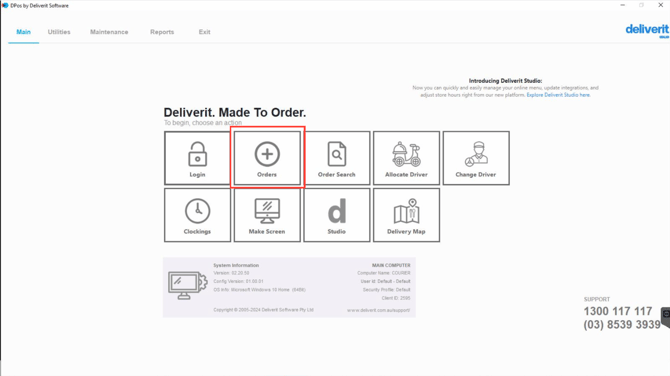The height and width of the screenshot is (376, 670).
Task: Launch the Make Screen tile
Action: pyautogui.click(x=267, y=215)
